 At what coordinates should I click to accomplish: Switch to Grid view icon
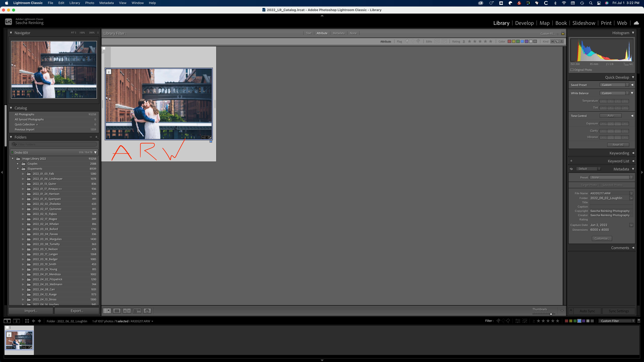[x=107, y=311]
